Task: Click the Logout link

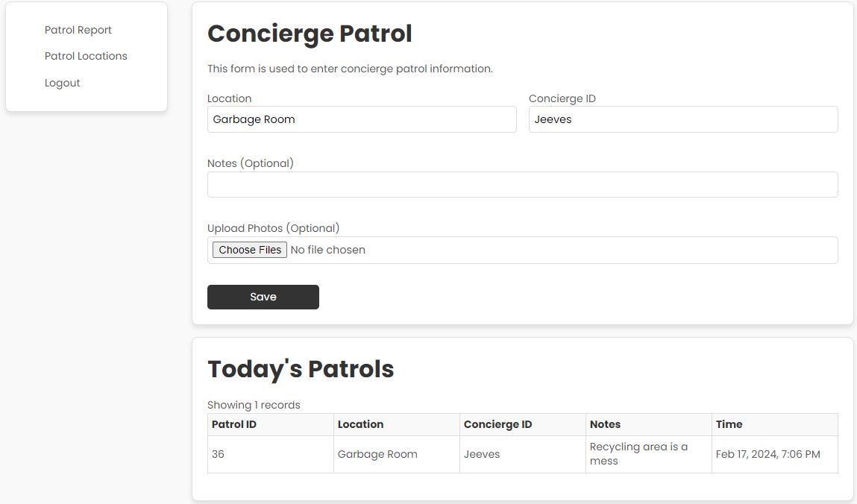Action: pyautogui.click(x=63, y=83)
